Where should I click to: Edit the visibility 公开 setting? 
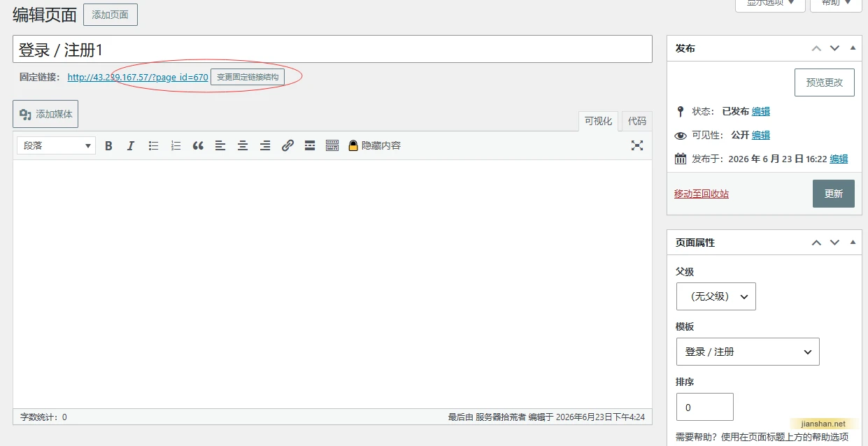[761, 135]
